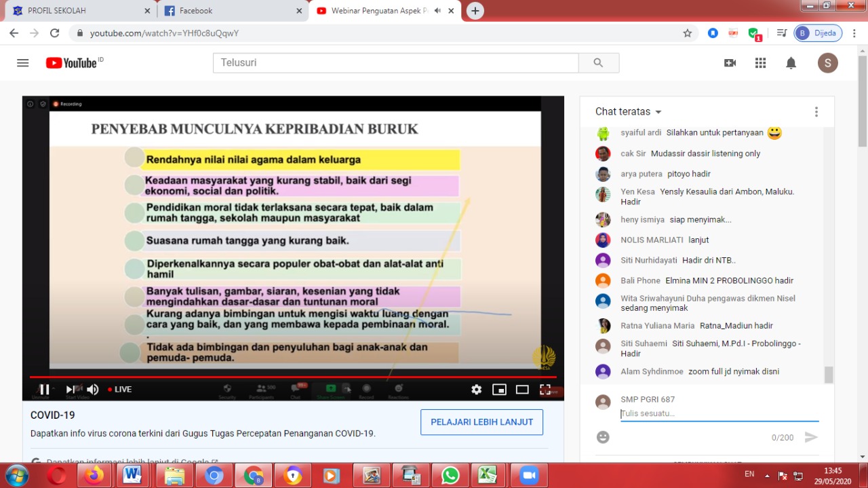Viewport: 868px width, 488px height.
Task: Open the chat three-dot options menu
Action: pyautogui.click(x=816, y=112)
